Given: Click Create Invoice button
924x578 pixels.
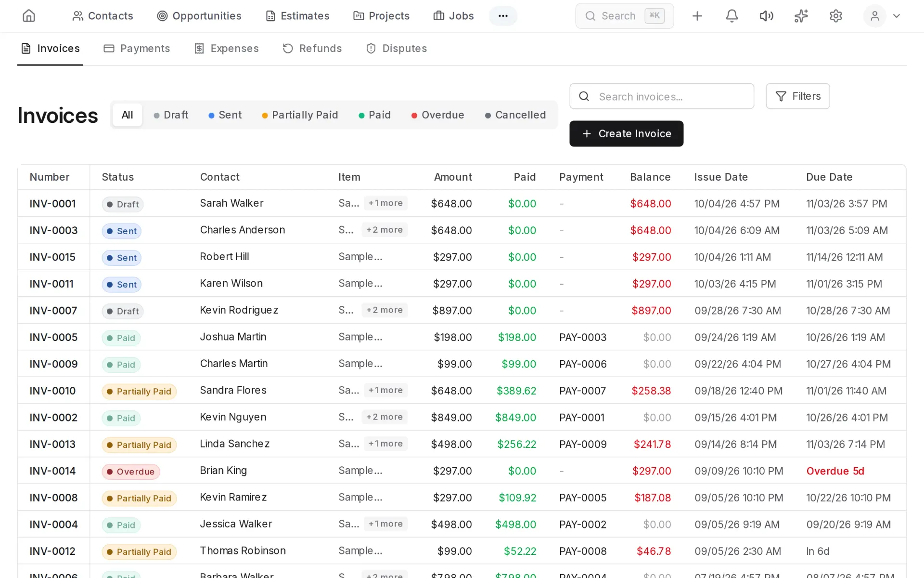Looking at the screenshot, I should tap(626, 134).
